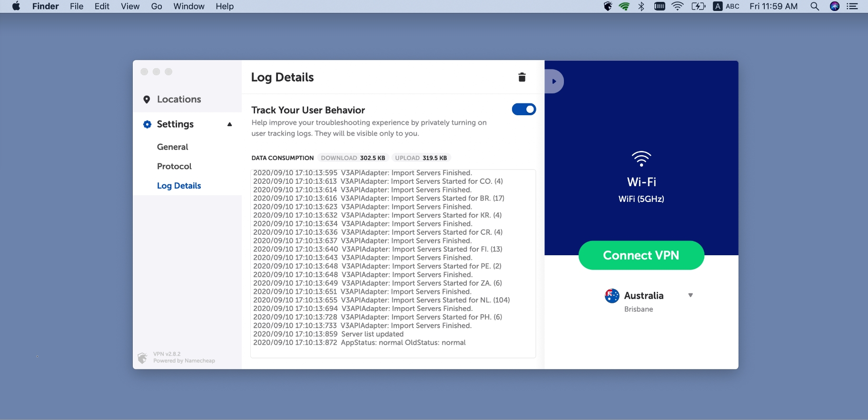This screenshot has width=868, height=420.
Task: Open the View menu
Action: tap(130, 6)
